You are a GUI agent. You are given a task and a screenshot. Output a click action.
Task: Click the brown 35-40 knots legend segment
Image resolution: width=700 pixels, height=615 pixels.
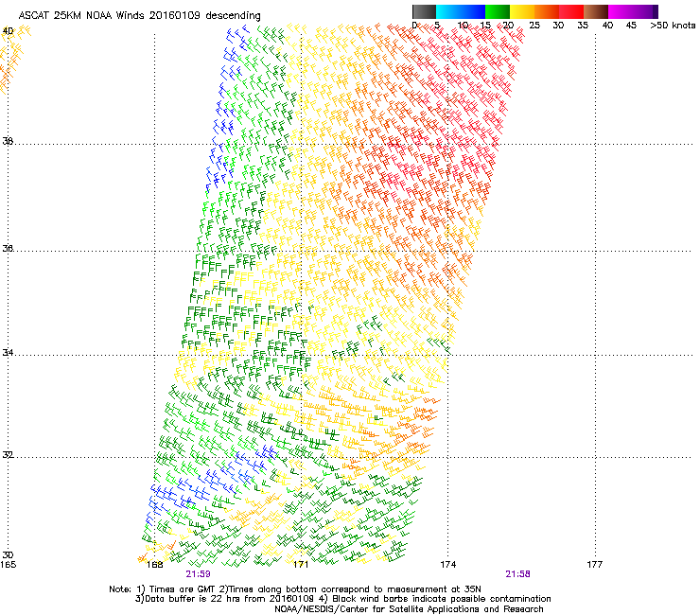596,11
